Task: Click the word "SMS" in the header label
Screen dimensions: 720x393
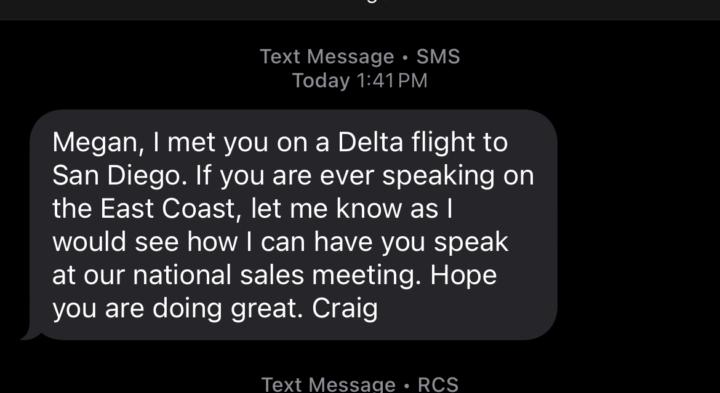Action: pos(438,57)
